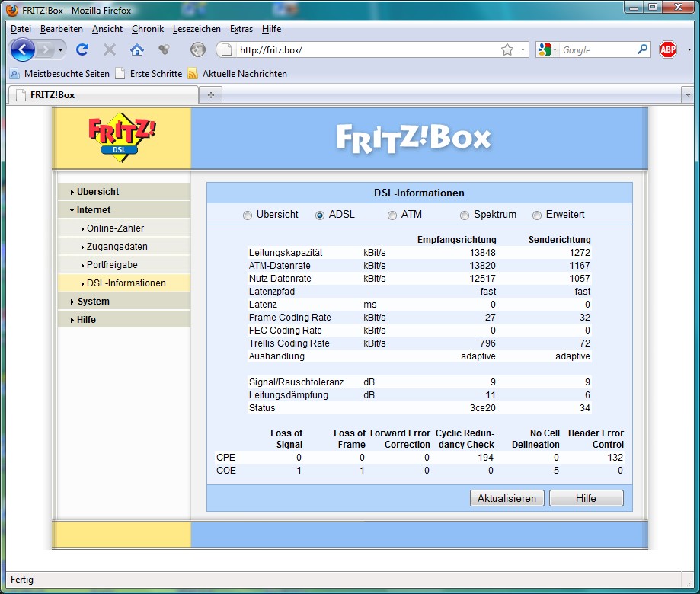Click the Leitungskapazität row label

tap(286, 253)
